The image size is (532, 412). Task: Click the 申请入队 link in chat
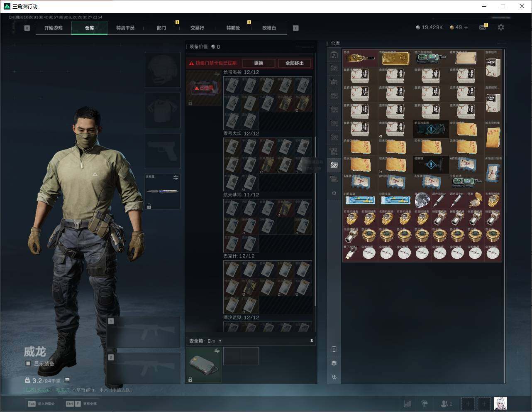click(121, 390)
